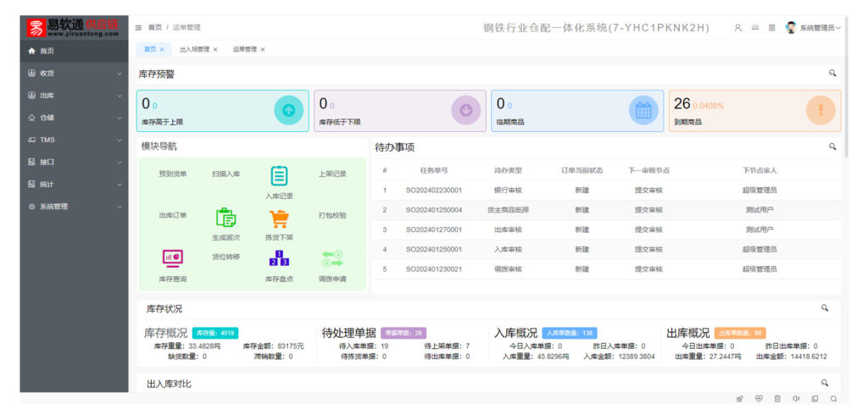868x420 pixels.
Task: Click task number SO202401230021
Action: [x=433, y=269]
